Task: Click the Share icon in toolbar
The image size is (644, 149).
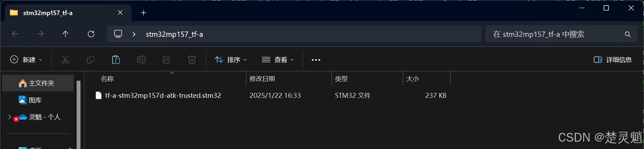Action: tap(167, 60)
